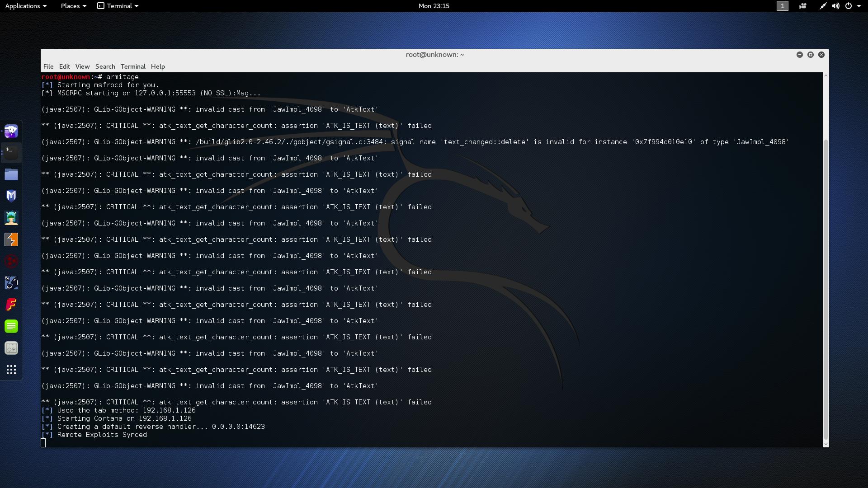The width and height of the screenshot is (868, 488).
Task: Open the Terminal menu in menu bar
Action: [x=133, y=66]
